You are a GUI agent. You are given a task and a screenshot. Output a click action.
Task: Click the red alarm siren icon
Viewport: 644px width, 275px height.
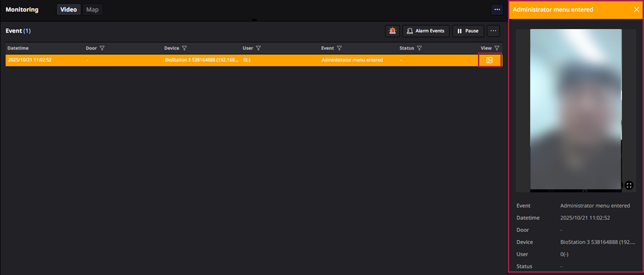click(x=392, y=31)
